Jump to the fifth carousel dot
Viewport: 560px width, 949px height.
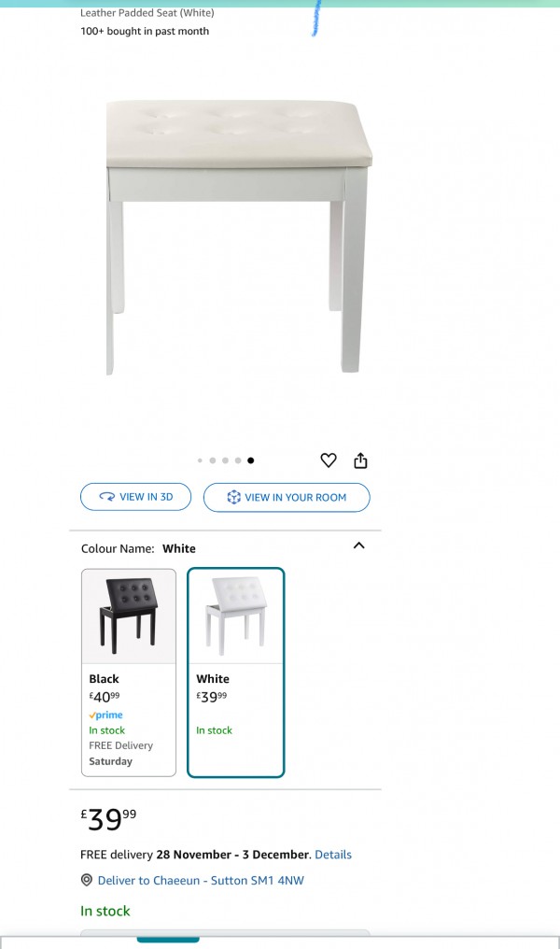[x=251, y=460]
